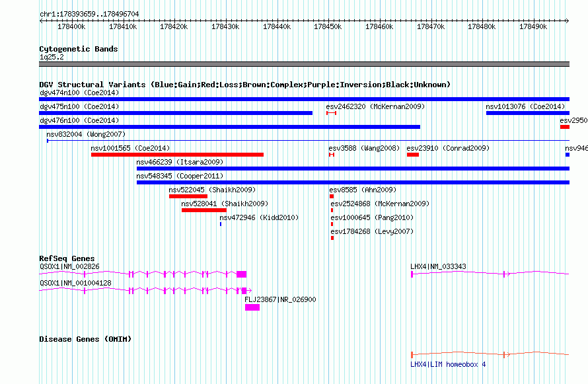
Task: Click the 178490k ruler tick label
Action: point(533,26)
